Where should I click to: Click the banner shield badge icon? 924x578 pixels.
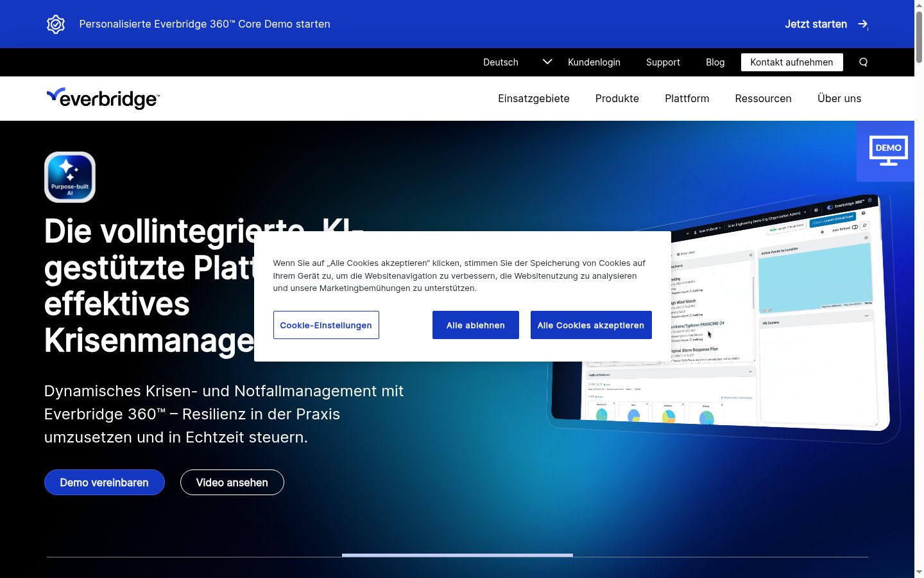pos(56,24)
